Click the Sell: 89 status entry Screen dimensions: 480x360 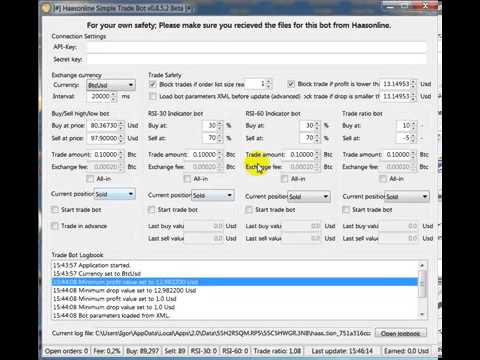[x=175, y=351]
